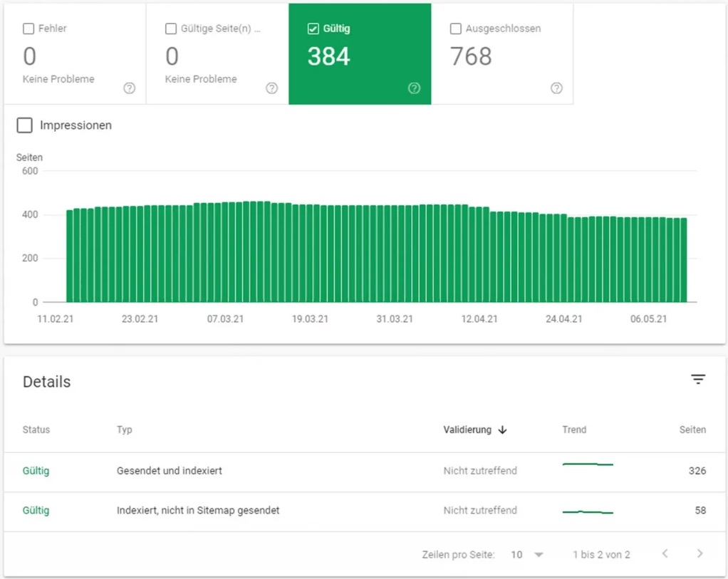Enable the Ausgeschlossen checkbox
The height and width of the screenshot is (579, 728).
point(456,29)
